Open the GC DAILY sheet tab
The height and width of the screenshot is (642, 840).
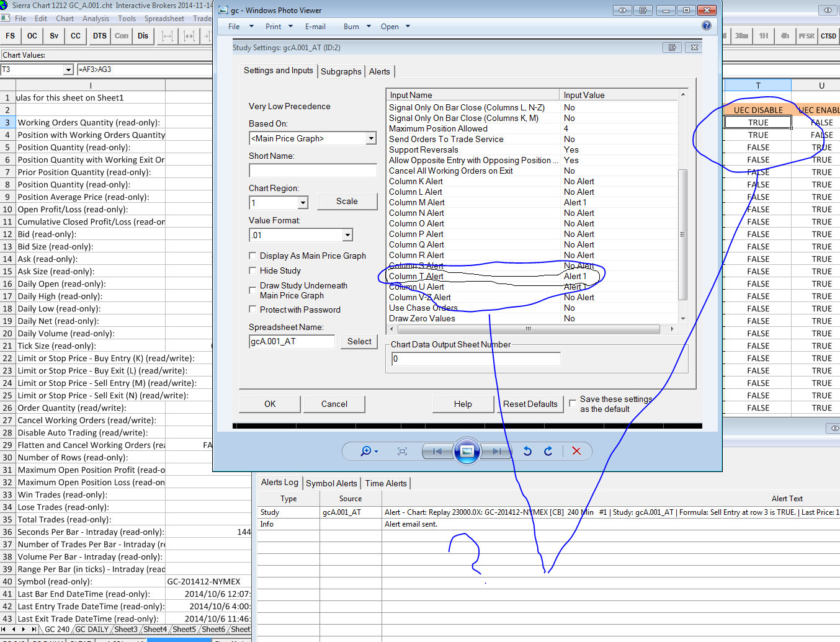pyautogui.click(x=92, y=629)
